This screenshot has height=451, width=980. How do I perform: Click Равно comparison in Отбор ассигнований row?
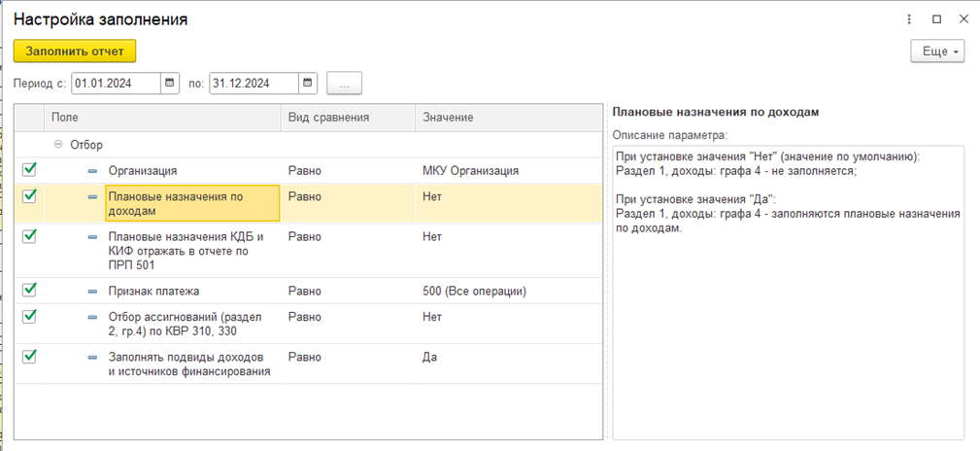(348, 324)
